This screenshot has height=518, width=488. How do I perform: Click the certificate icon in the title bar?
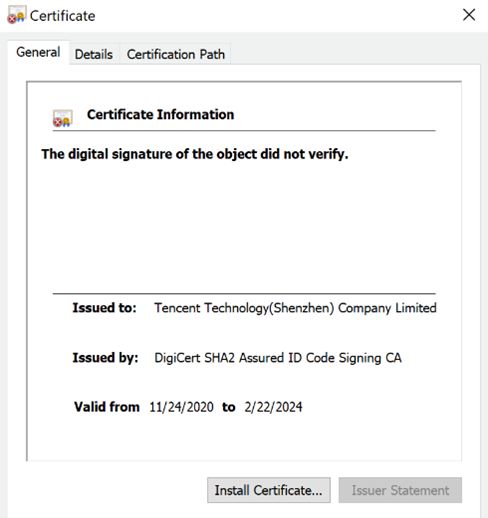16,15
